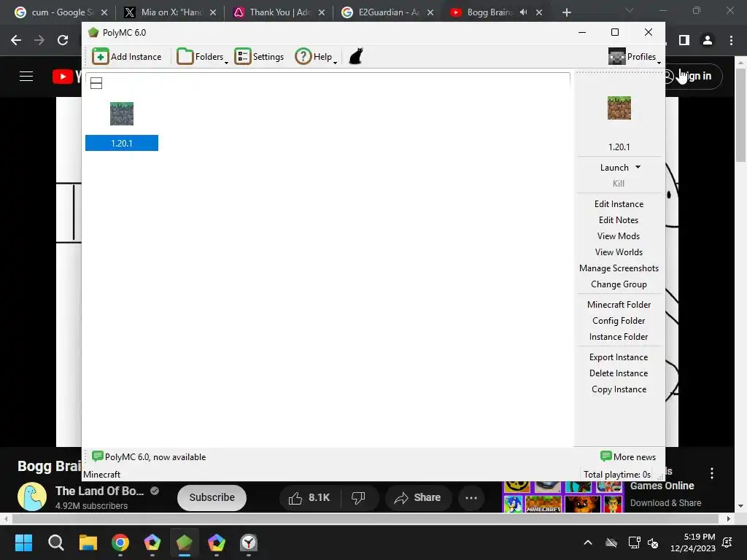
Task: Click the YouTube logo
Action: pos(66,76)
